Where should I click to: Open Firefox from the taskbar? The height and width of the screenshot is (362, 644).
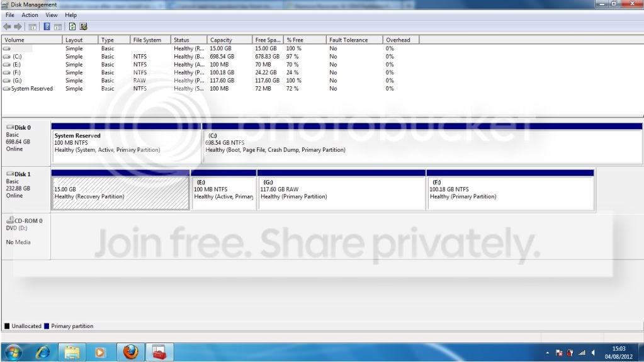point(131,352)
